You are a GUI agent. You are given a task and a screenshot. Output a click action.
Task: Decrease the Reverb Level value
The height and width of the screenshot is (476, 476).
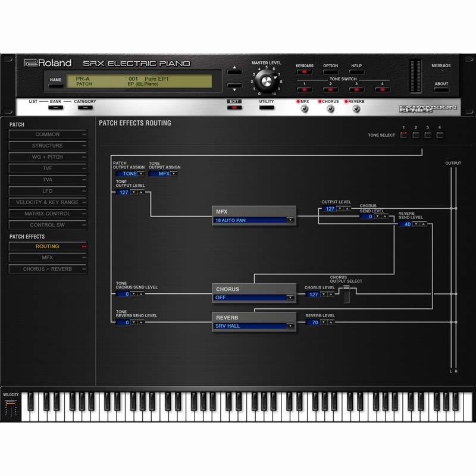324,322
